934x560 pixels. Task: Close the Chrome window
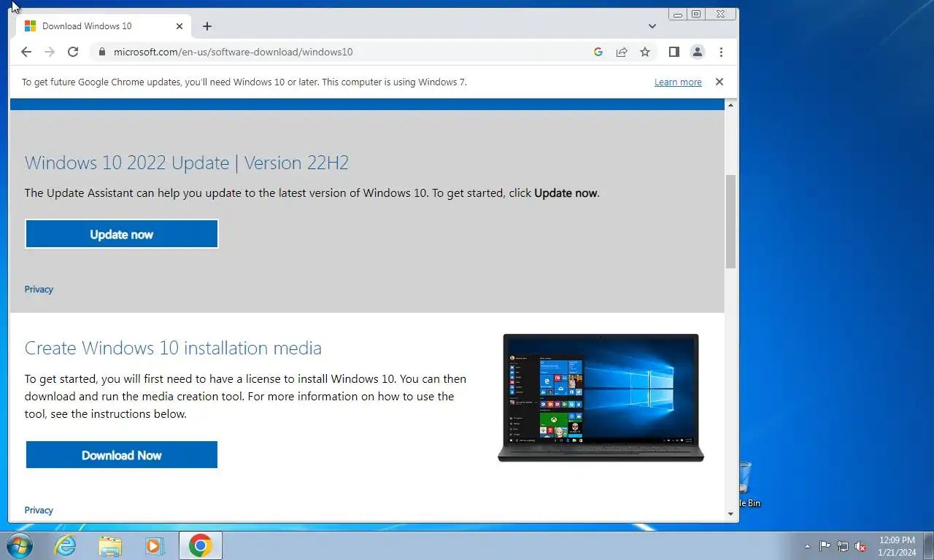click(720, 14)
